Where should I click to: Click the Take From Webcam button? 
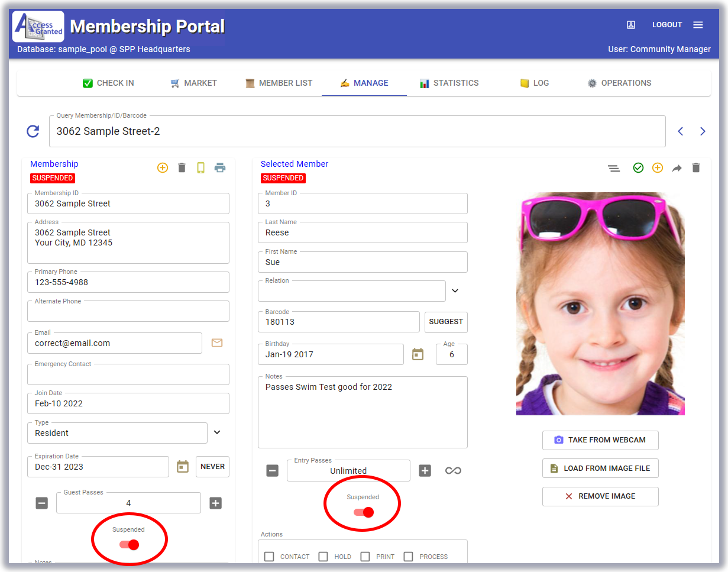[600, 440]
